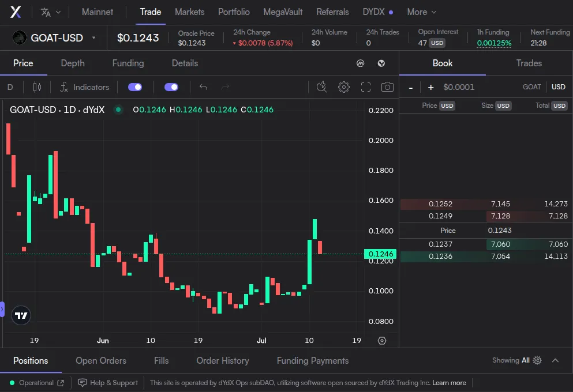Open the DYDX token page
573x392 pixels.
(x=377, y=12)
